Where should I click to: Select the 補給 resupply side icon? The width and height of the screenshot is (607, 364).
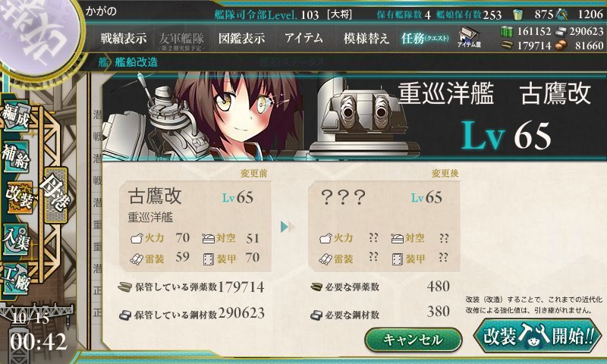click(16, 156)
